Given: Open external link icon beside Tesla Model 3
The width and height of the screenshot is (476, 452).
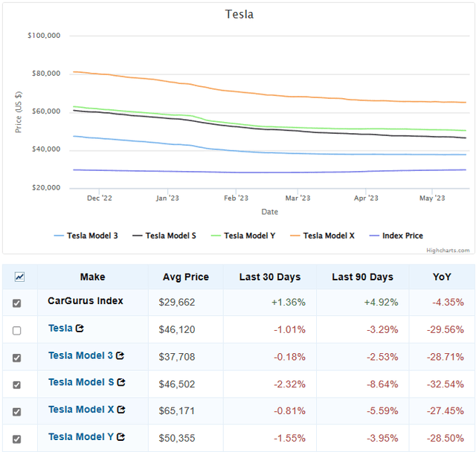Looking at the screenshot, I should point(120,356).
